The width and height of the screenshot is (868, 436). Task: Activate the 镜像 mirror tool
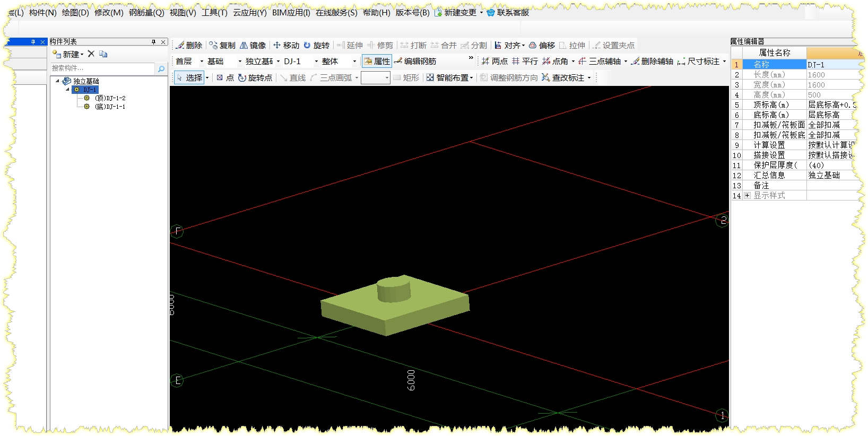tap(253, 46)
